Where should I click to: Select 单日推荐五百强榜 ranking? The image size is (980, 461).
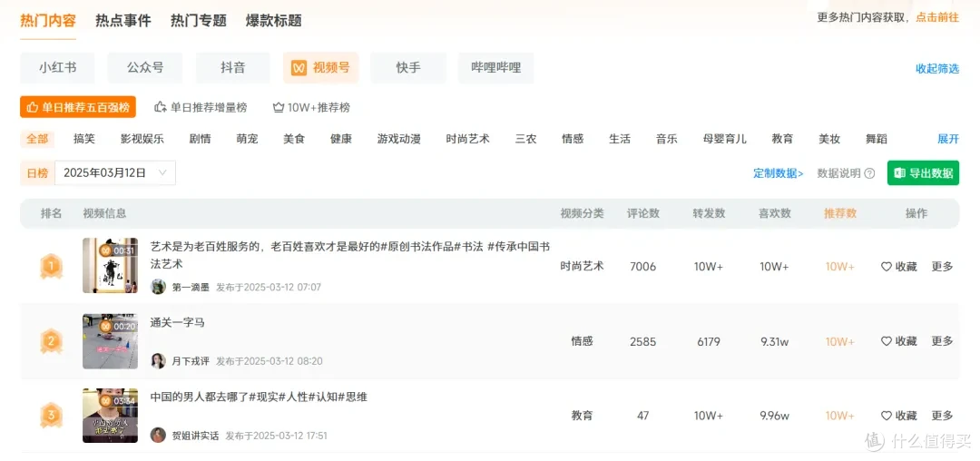tap(78, 107)
